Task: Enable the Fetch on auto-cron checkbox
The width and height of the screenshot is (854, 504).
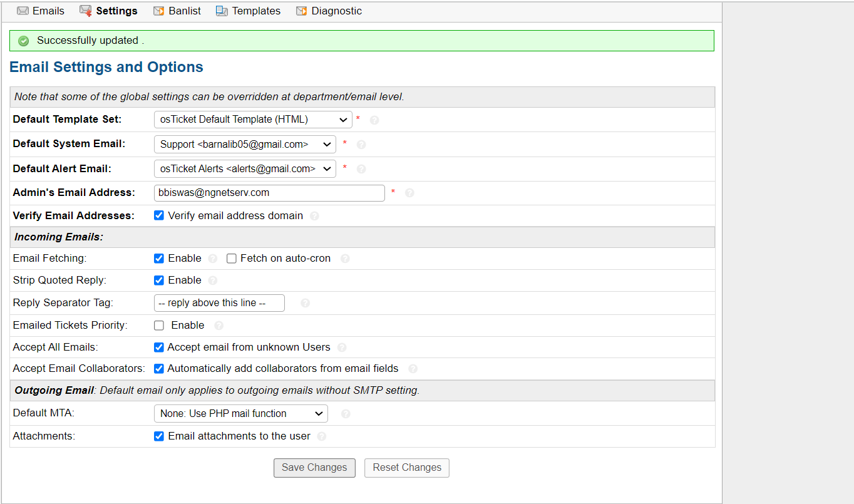Action: tap(232, 259)
